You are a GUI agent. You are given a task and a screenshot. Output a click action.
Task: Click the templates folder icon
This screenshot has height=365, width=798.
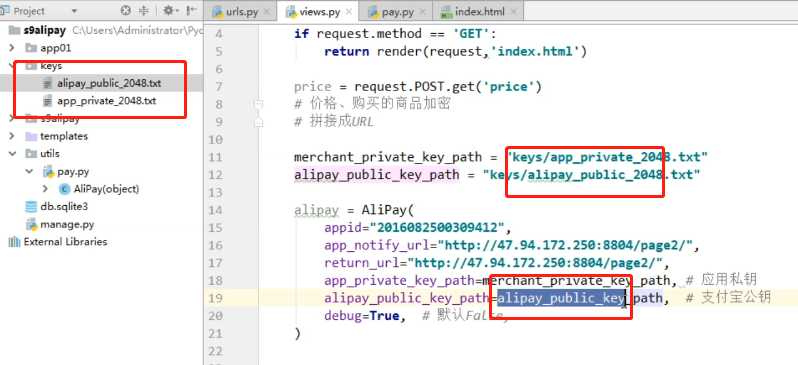32,136
